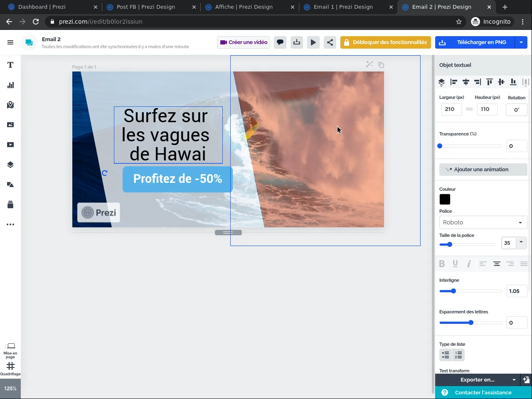Open the Police font dropdown (Roboto)
The height and width of the screenshot is (399, 532).
483,222
